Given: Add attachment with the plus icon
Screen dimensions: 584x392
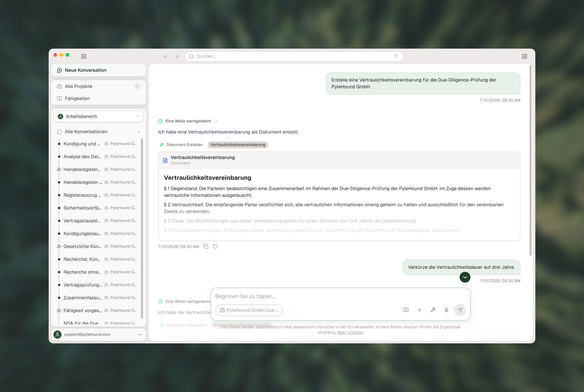Looking at the screenshot, I should pos(419,310).
